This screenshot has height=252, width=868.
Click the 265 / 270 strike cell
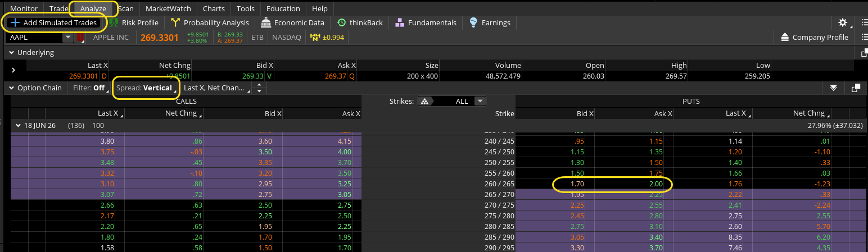499,194
